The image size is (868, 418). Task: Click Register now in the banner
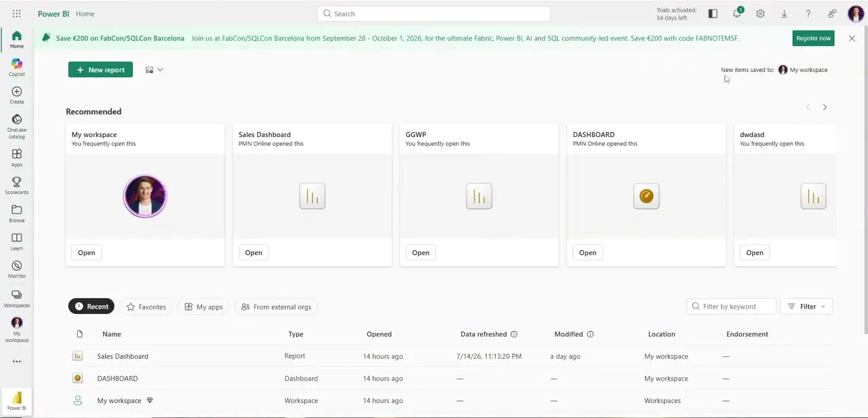pos(813,38)
